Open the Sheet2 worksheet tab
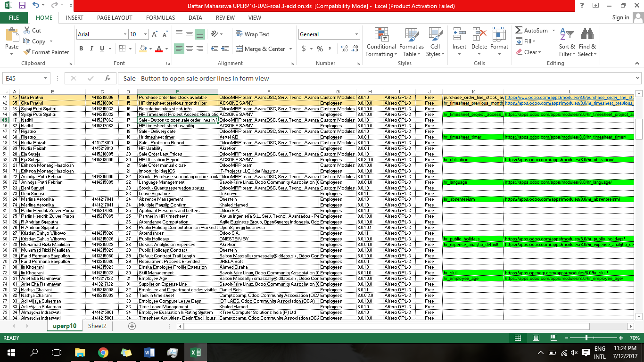Screen dimensions: 644x362 pyautogui.click(x=97, y=326)
